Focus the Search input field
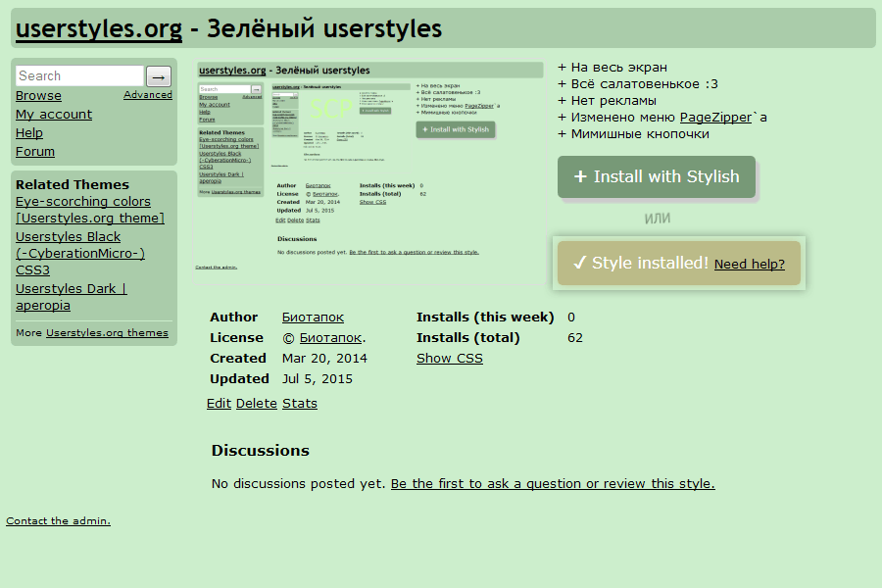The width and height of the screenshot is (882, 588). pos(80,76)
